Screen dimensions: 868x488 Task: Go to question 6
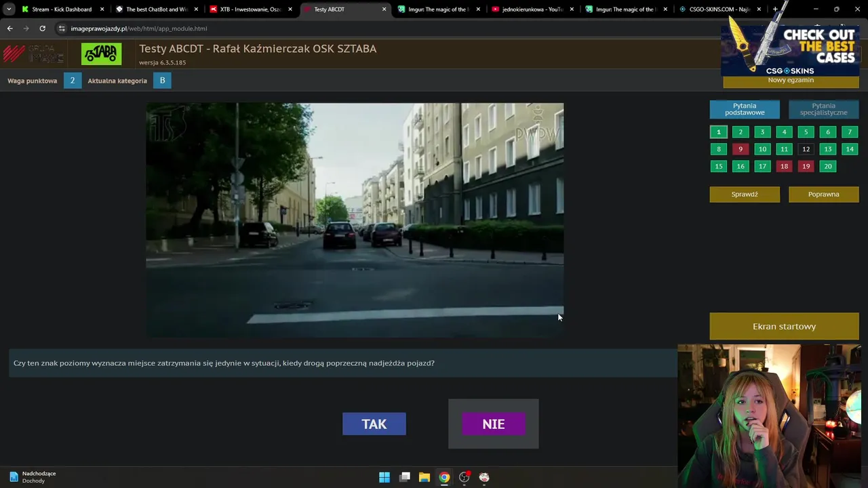[x=827, y=132]
